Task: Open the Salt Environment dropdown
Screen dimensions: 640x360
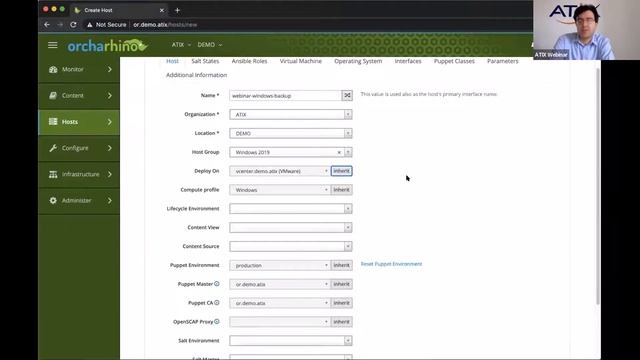Action: tap(291, 340)
